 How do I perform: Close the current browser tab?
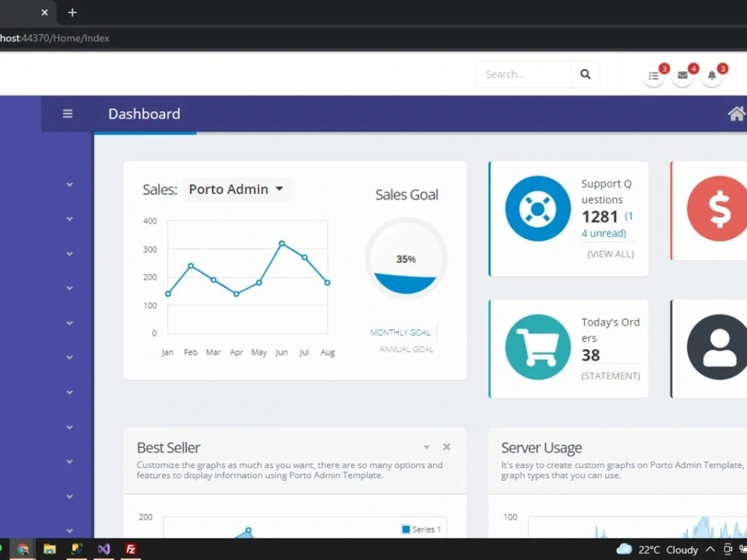pyautogui.click(x=44, y=13)
